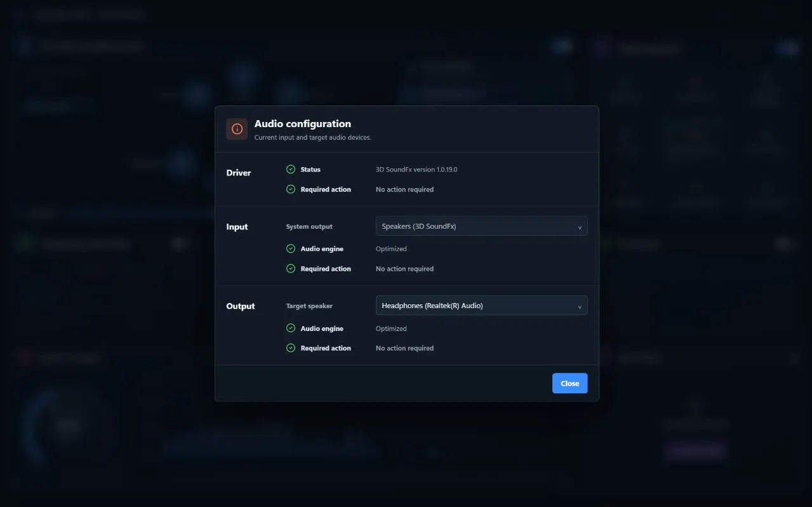Click the Input section's Required action check icon
The image size is (812, 507).
(291, 269)
